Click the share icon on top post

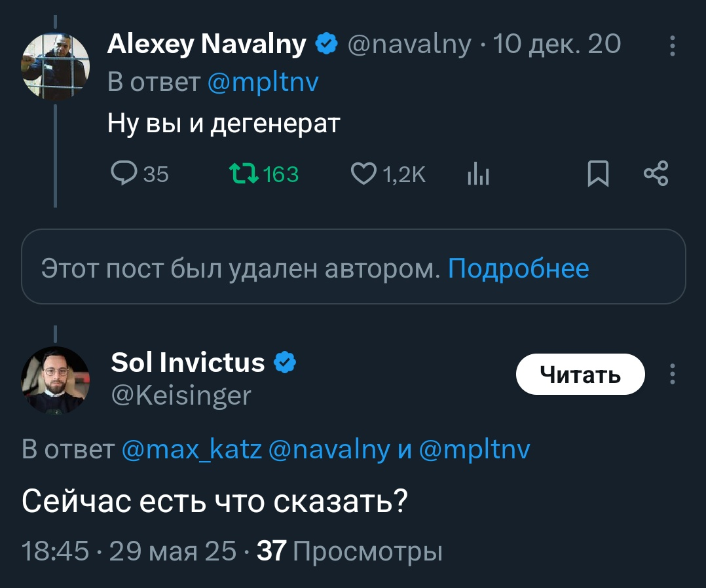pyautogui.click(x=656, y=174)
